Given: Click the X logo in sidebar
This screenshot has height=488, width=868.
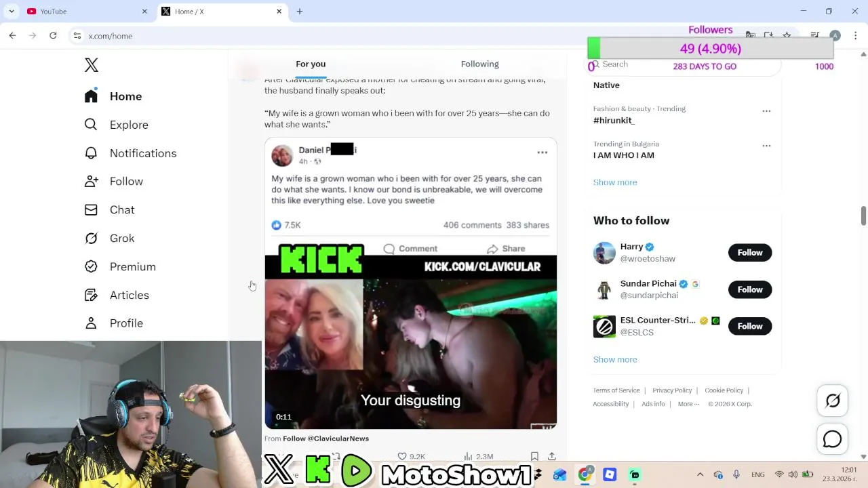Looking at the screenshot, I should (92, 64).
